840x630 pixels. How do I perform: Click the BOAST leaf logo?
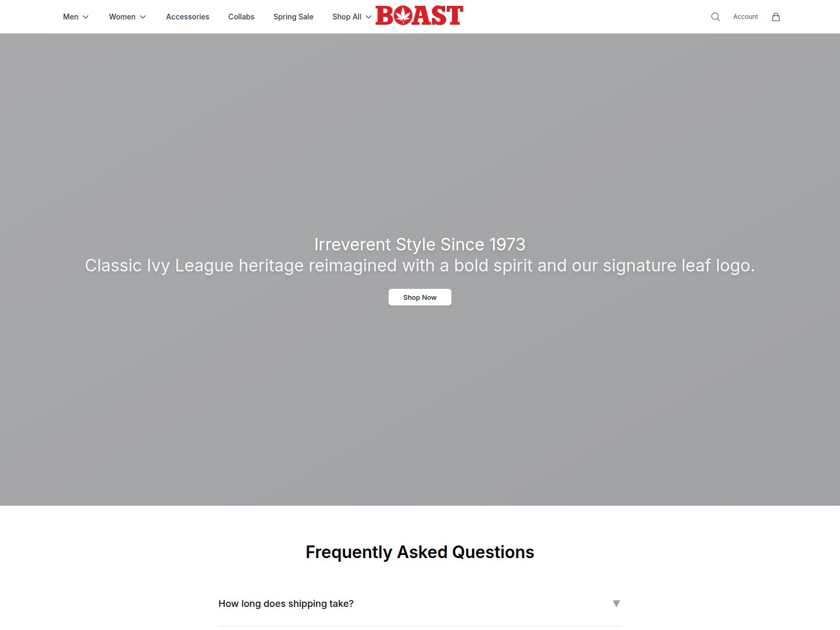[419, 15]
